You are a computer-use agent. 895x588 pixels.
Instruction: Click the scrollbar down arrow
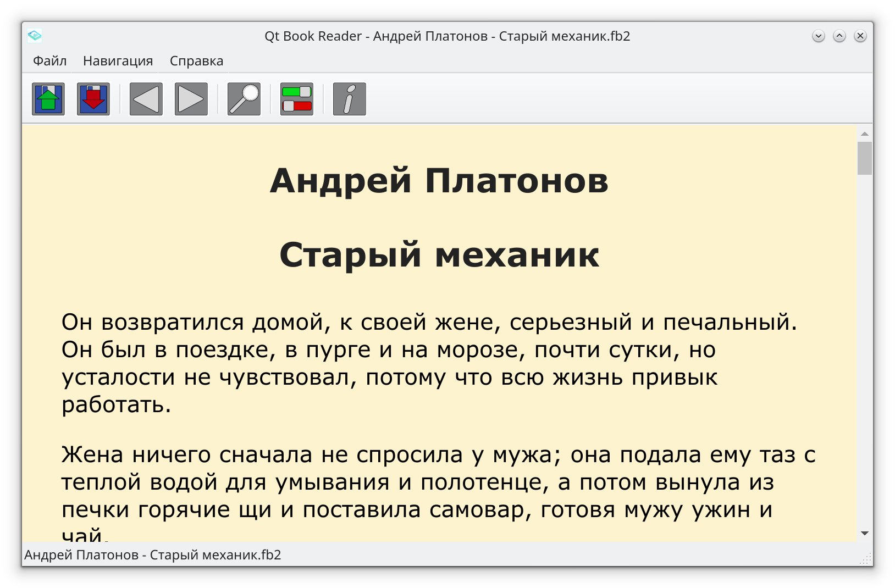click(x=865, y=533)
